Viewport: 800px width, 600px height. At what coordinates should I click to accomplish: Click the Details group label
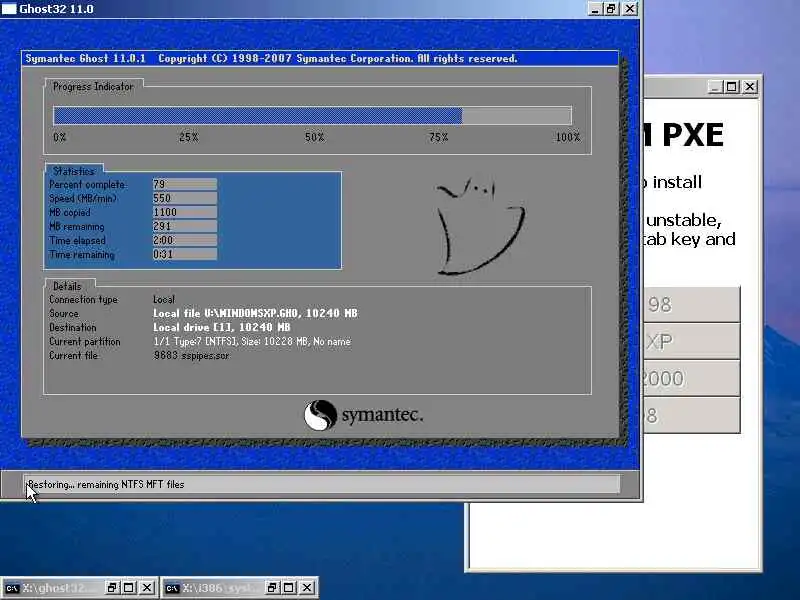[67, 286]
